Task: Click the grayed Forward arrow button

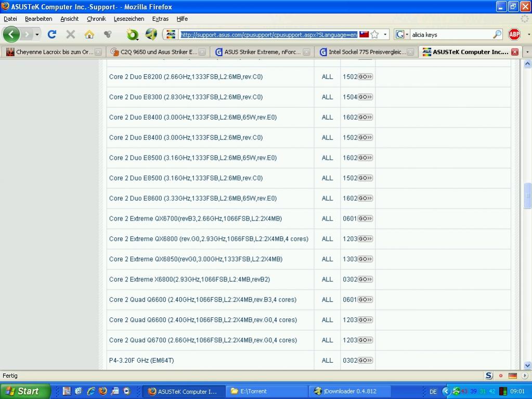Action: point(27,34)
